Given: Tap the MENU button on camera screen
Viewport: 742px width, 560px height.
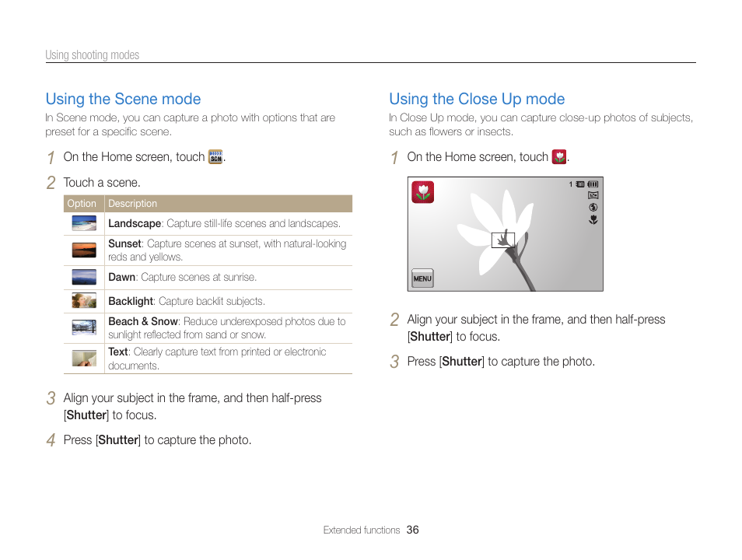Looking at the screenshot, I should tap(422, 278).
